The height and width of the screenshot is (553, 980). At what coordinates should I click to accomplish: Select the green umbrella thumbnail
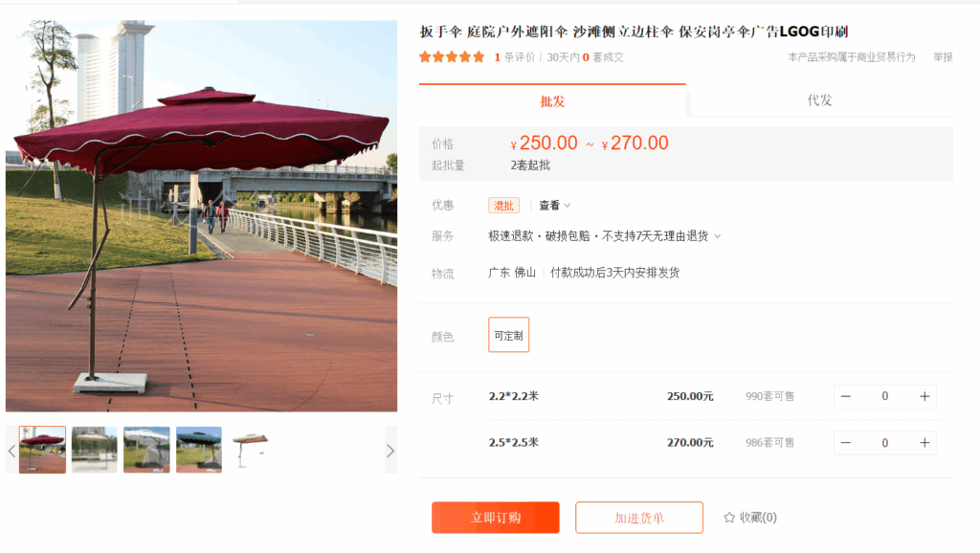pos(199,450)
